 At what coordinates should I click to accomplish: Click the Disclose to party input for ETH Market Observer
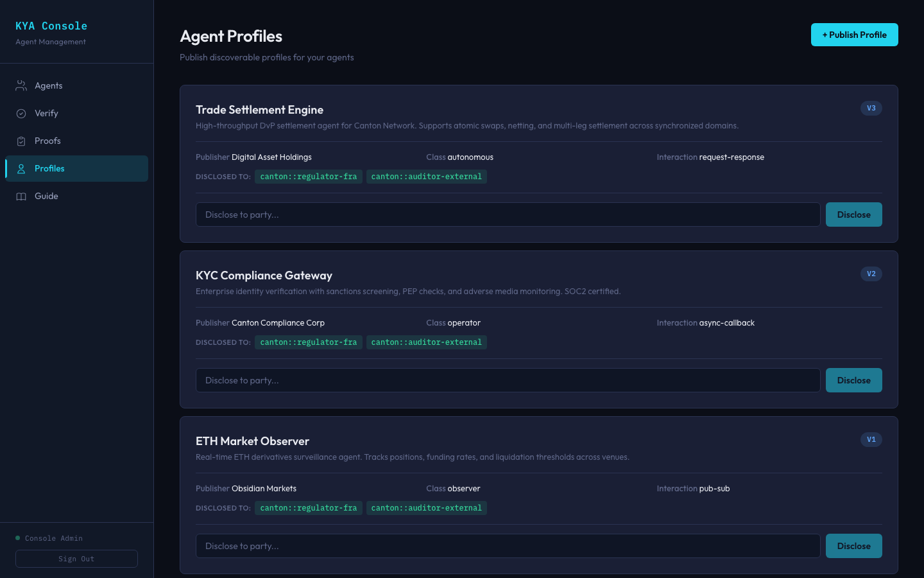pos(508,545)
